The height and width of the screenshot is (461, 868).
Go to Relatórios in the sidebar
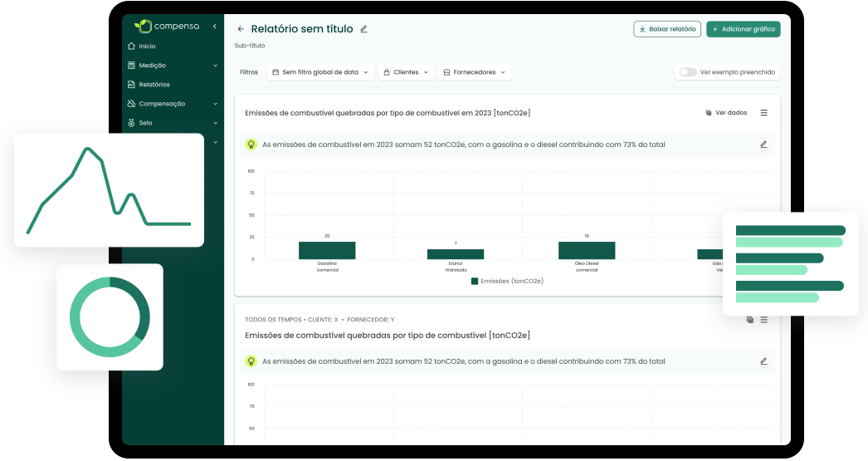point(154,85)
